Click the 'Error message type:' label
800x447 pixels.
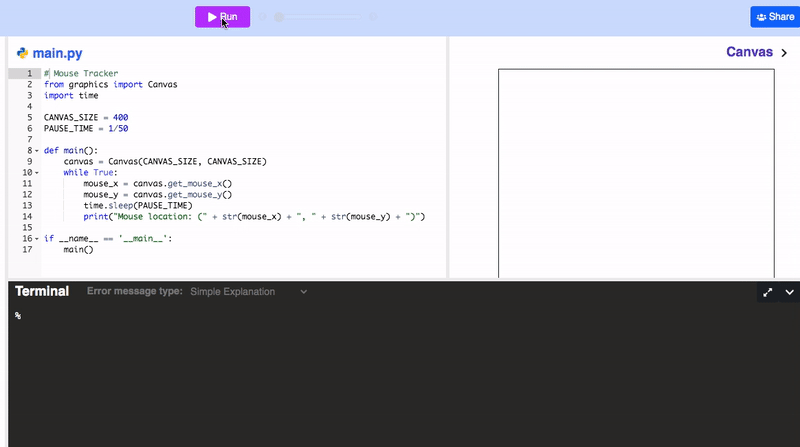135,291
